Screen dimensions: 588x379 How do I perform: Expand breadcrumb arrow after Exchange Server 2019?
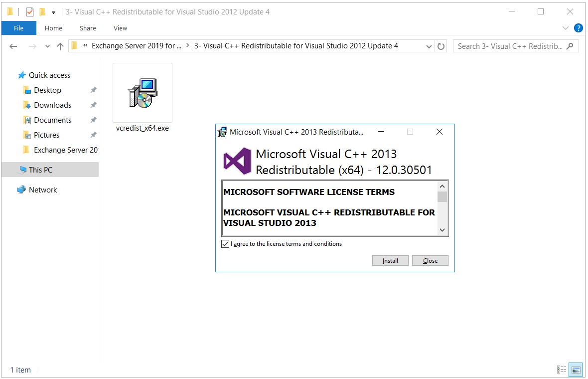(x=187, y=45)
